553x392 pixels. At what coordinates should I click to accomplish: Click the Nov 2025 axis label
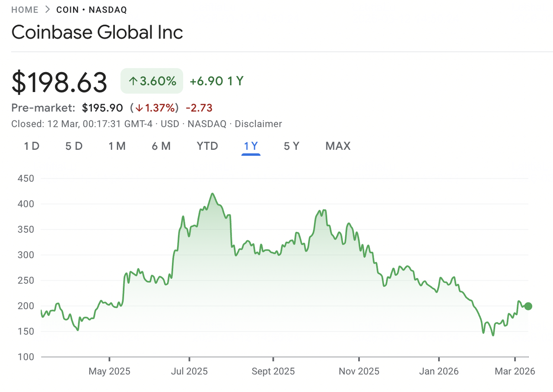point(359,371)
